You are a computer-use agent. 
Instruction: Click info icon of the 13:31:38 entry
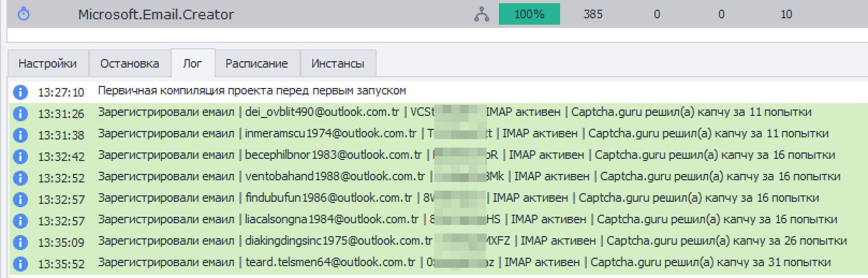pyautogui.click(x=20, y=135)
